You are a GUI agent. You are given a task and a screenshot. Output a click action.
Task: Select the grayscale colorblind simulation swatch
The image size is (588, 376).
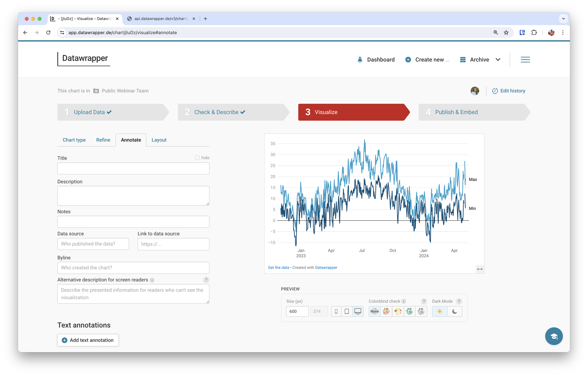pos(421,312)
